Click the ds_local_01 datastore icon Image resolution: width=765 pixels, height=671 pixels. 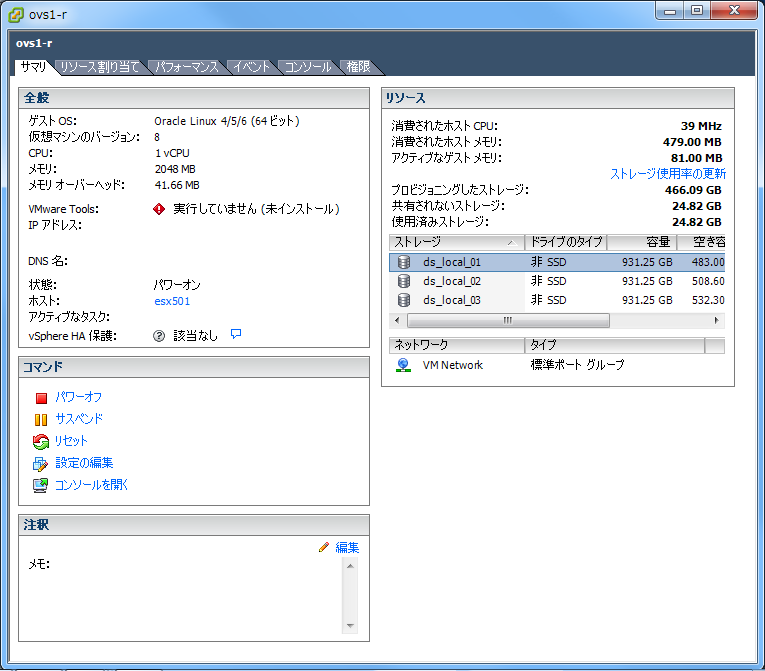click(x=404, y=262)
